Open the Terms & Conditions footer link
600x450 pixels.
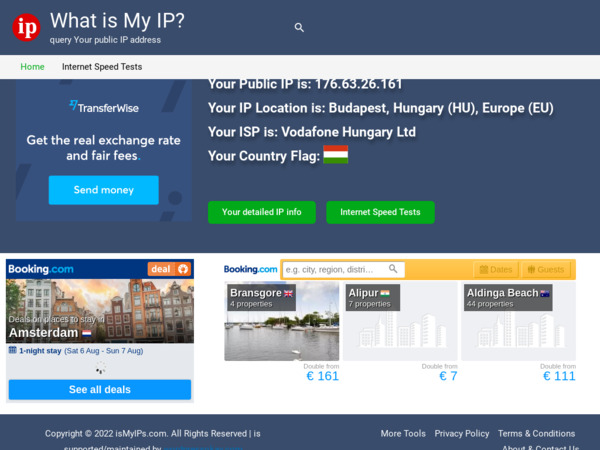536,434
